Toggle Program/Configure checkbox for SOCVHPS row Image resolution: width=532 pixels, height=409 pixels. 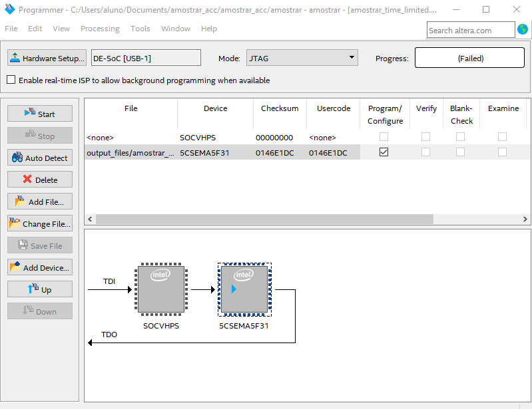point(384,137)
